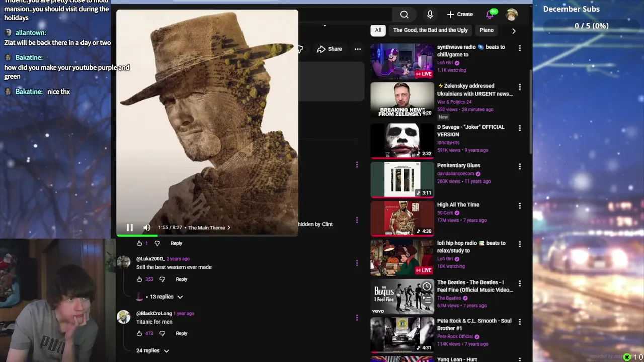The image size is (644, 362).
Task: Like the comment by @Luka2000_
Action: click(139, 279)
